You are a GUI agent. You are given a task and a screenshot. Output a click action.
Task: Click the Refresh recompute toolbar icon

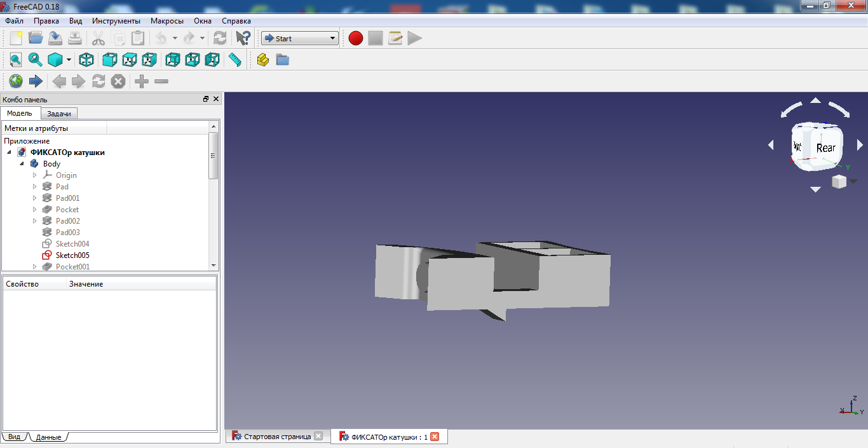coord(220,39)
